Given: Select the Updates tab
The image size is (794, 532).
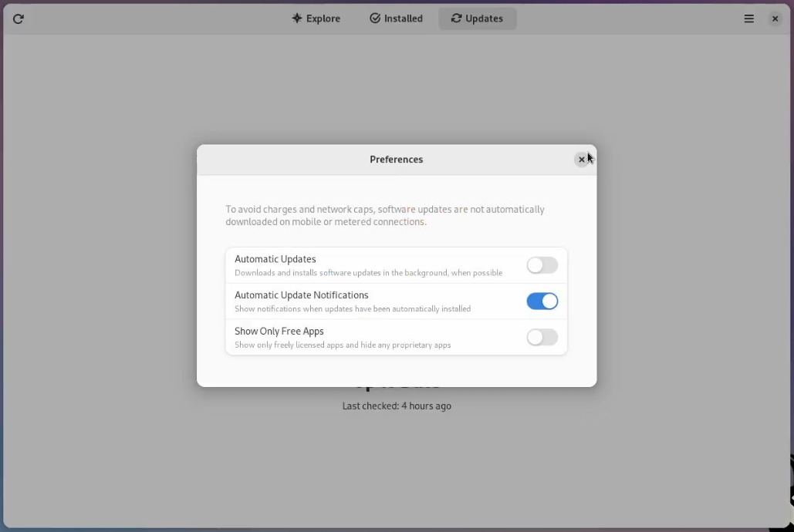Looking at the screenshot, I should pyautogui.click(x=478, y=19).
